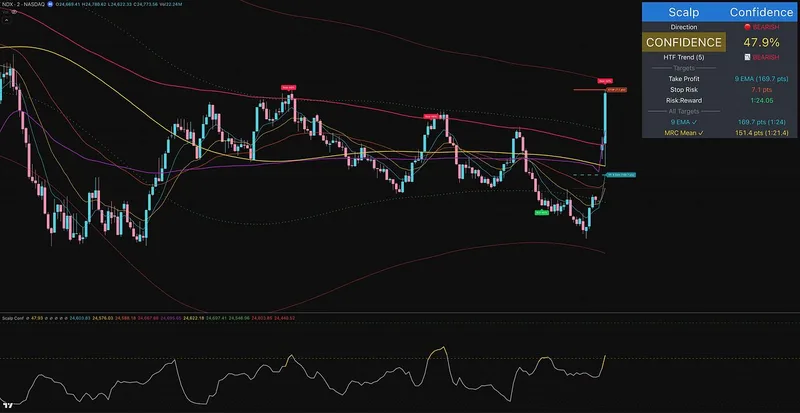Click the HTF Trend BEARISH value
The width and height of the screenshot is (800, 413).
pyautogui.click(x=761, y=57)
